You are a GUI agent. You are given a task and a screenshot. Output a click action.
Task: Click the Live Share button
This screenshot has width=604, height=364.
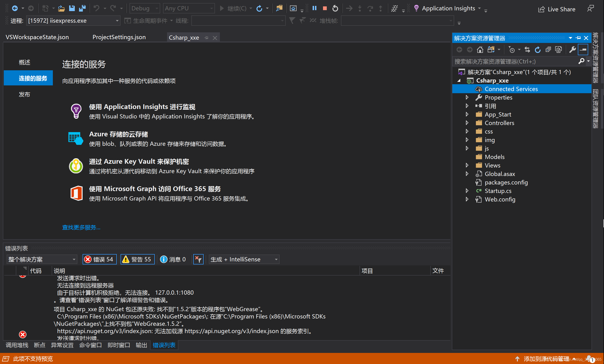557,9
